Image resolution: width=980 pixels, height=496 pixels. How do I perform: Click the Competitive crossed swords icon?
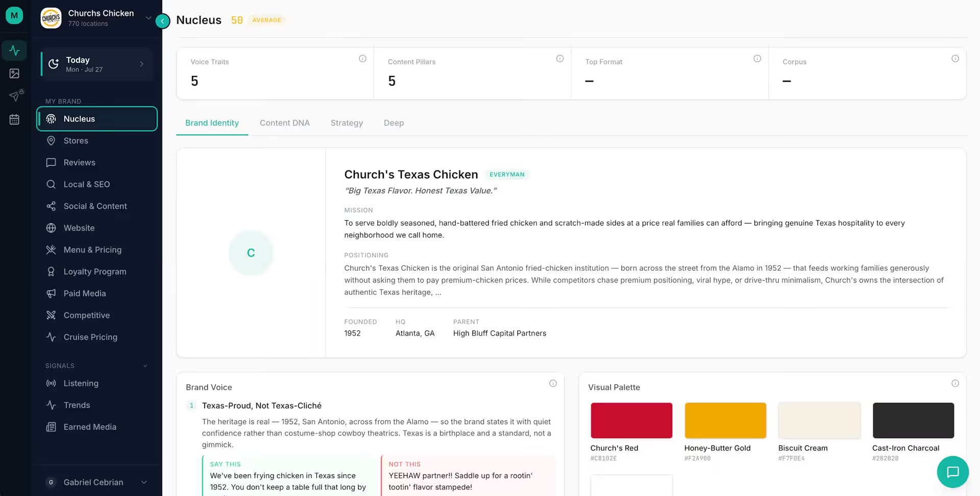(x=51, y=315)
